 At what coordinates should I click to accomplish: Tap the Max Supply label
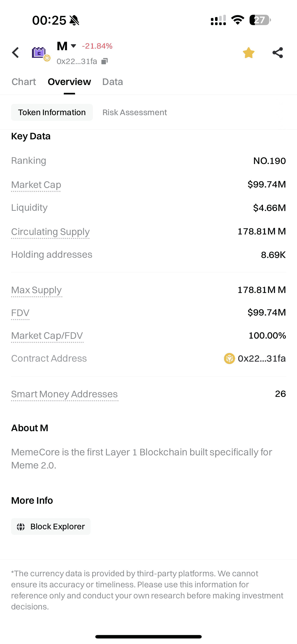point(36,290)
